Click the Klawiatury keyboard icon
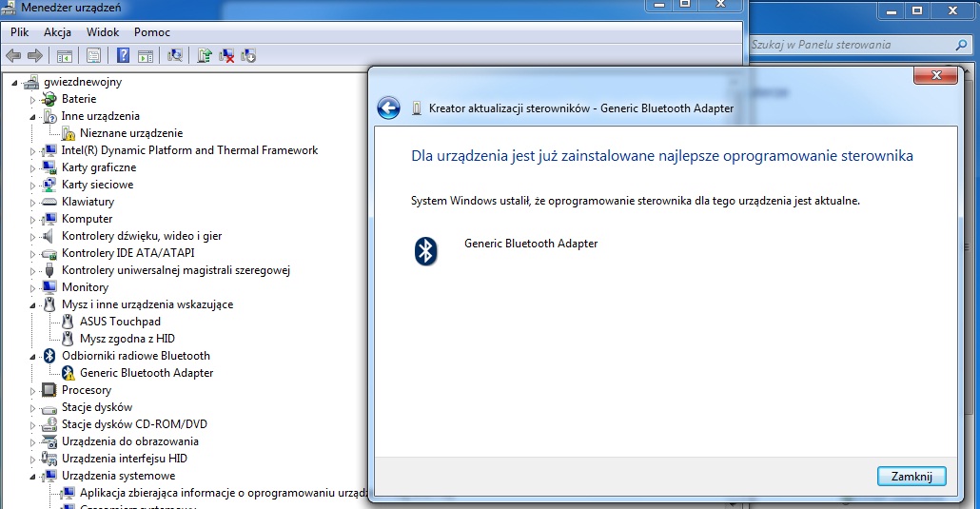The image size is (980, 509). click(49, 202)
